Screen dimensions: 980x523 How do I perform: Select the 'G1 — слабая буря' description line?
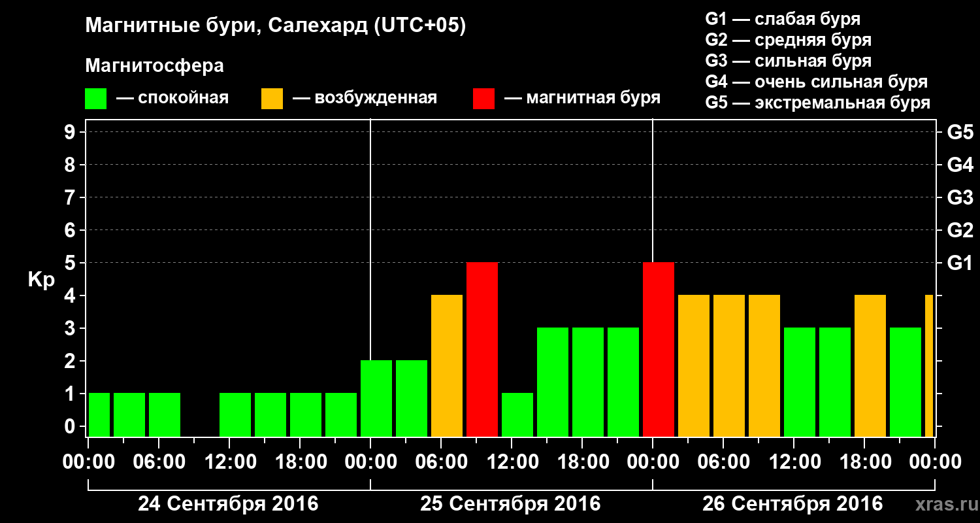click(x=783, y=19)
